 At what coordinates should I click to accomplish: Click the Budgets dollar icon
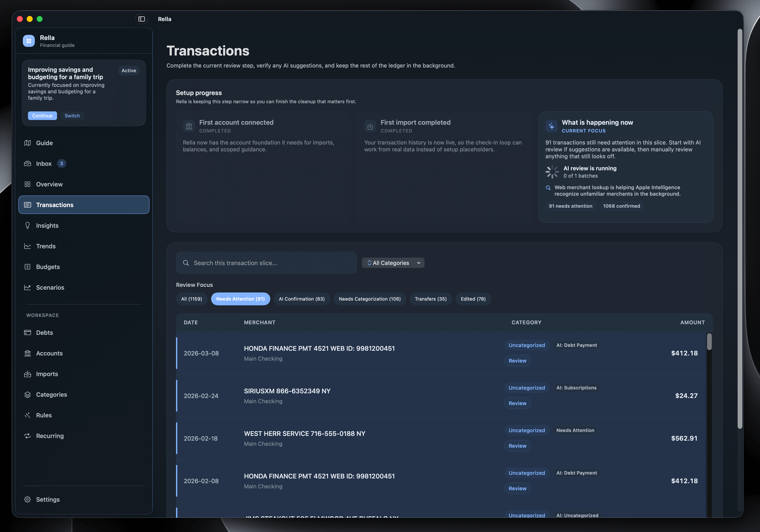(x=28, y=267)
